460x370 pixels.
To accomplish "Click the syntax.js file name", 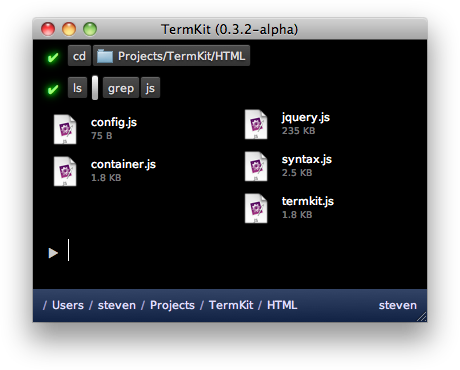I will point(307,159).
